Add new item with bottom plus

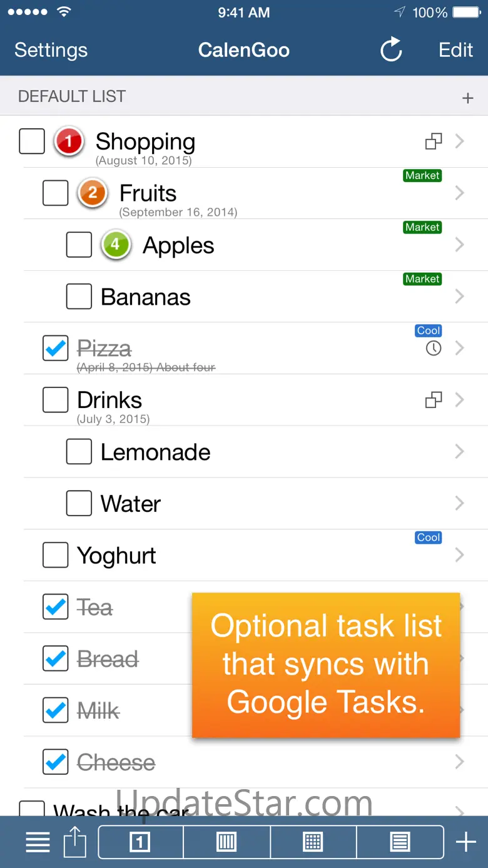465,842
